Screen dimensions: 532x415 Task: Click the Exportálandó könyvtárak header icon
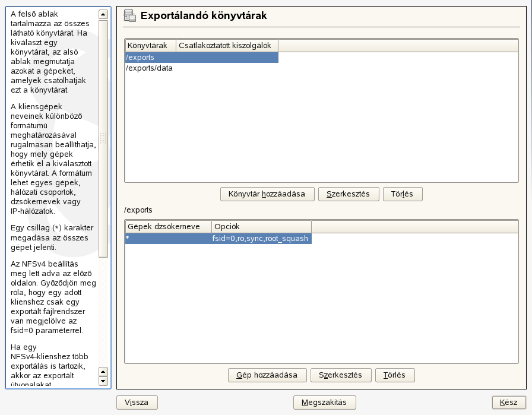coord(130,16)
